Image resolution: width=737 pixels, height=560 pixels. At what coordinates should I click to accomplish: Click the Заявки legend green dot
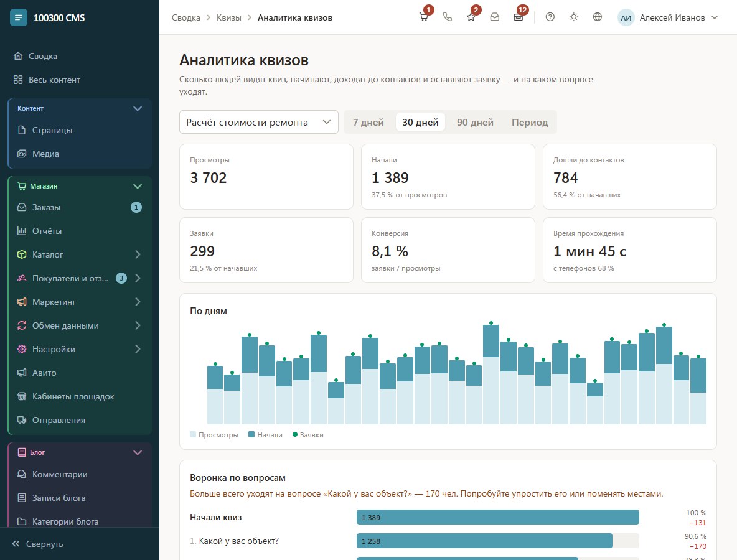[295, 434]
